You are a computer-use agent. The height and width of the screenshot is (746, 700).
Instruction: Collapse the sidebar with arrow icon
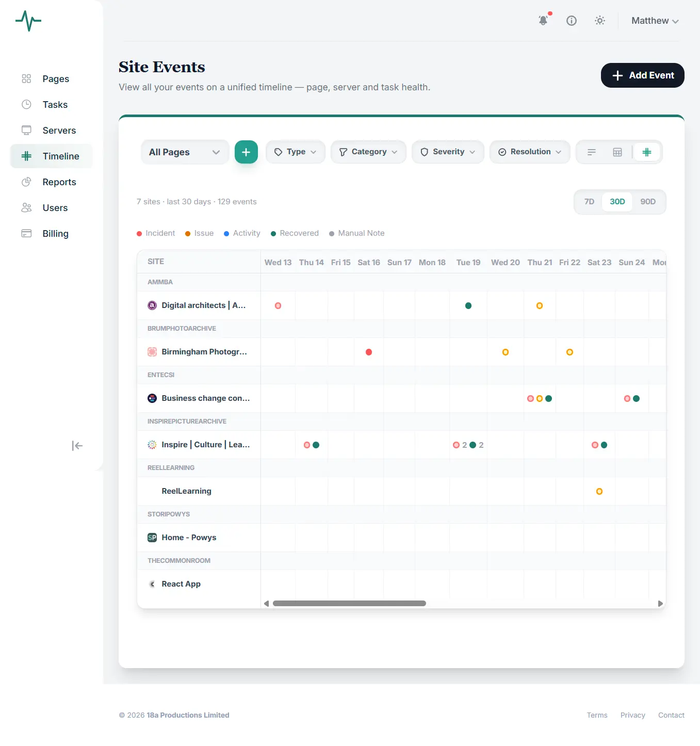pos(77,446)
